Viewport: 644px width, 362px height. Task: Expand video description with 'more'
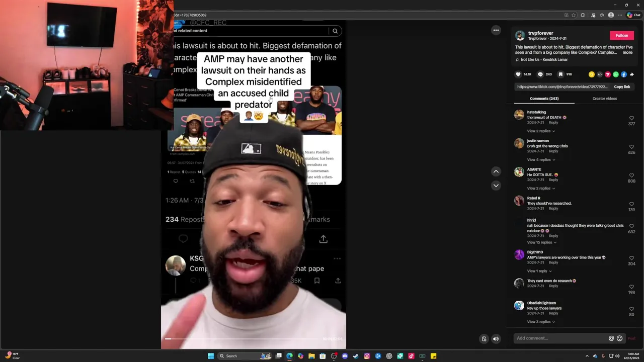627,53
